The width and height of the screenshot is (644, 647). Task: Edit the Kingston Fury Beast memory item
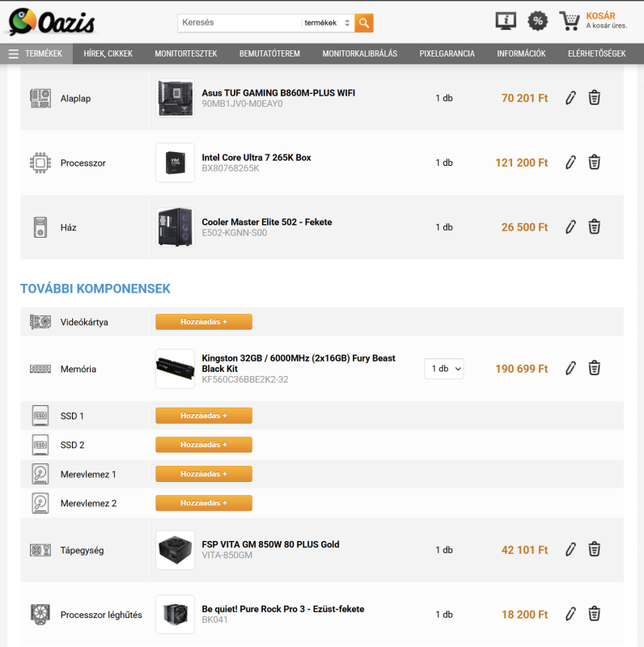click(570, 368)
